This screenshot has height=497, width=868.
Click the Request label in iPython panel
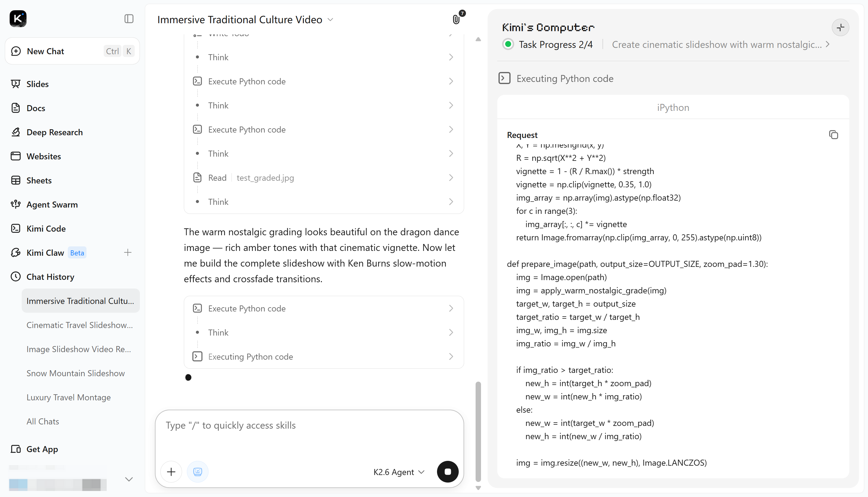click(x=522, y=135)
